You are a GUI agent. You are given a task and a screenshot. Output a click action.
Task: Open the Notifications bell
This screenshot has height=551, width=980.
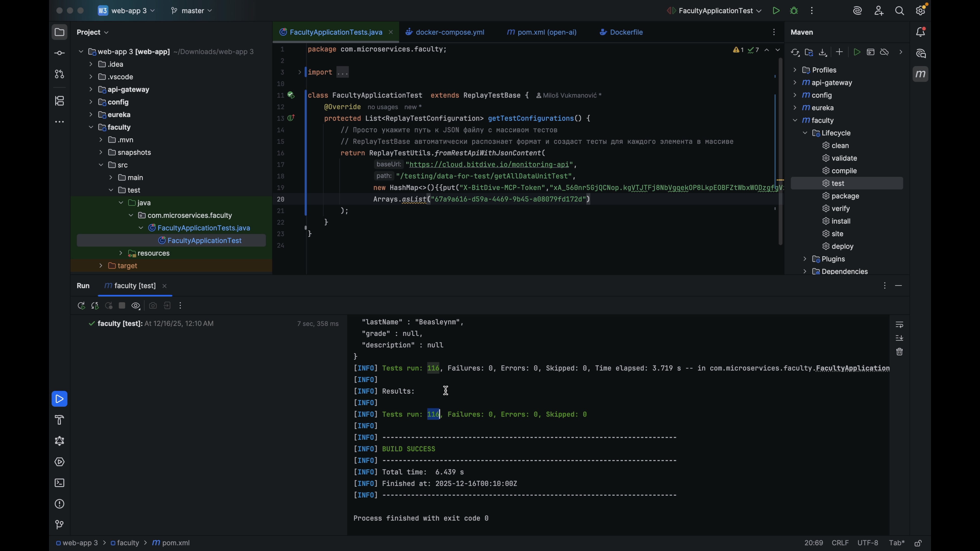921,32
